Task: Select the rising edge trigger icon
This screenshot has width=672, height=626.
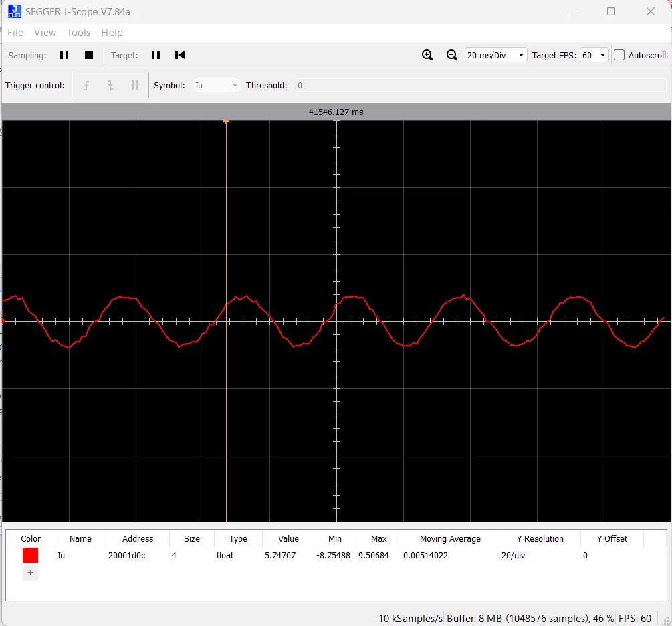Action: point(86,86)
